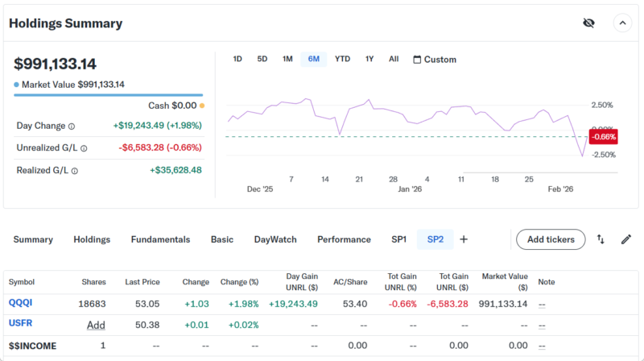Show the All time chart range
This screenshot has width=644, height=361.
(394, 59)
